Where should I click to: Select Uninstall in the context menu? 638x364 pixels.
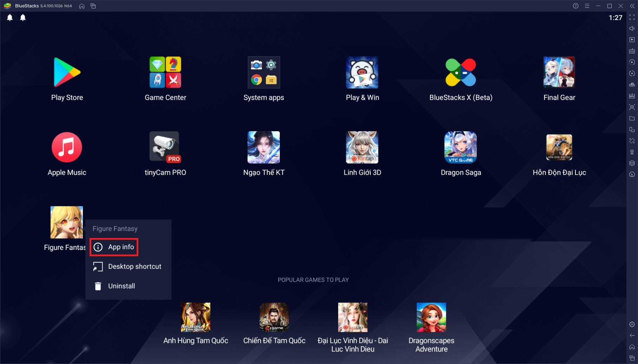[114, 286]
